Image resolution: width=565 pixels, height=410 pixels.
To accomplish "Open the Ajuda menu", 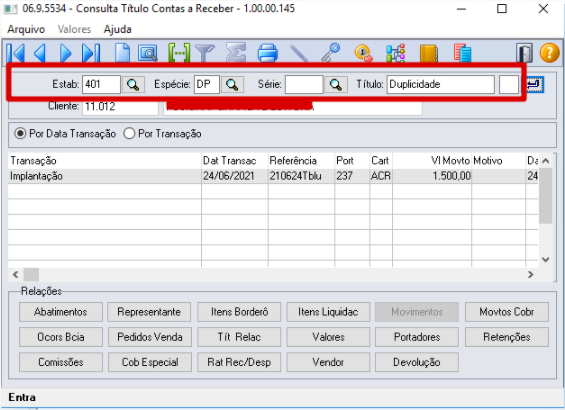I will [x=117, y=29].
